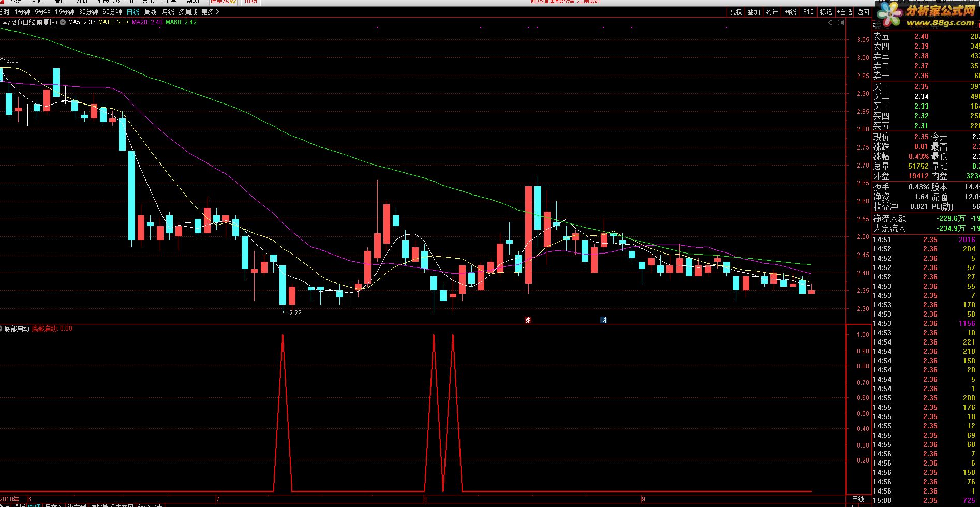
Task: Click the 2.29 low price annotation
Action: [x=295, y=313]
